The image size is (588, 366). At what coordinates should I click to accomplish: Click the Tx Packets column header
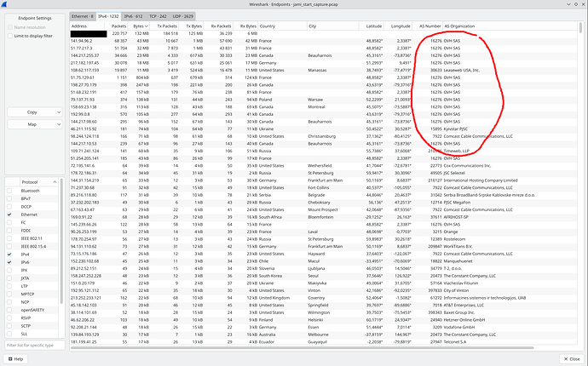point(164,26)
